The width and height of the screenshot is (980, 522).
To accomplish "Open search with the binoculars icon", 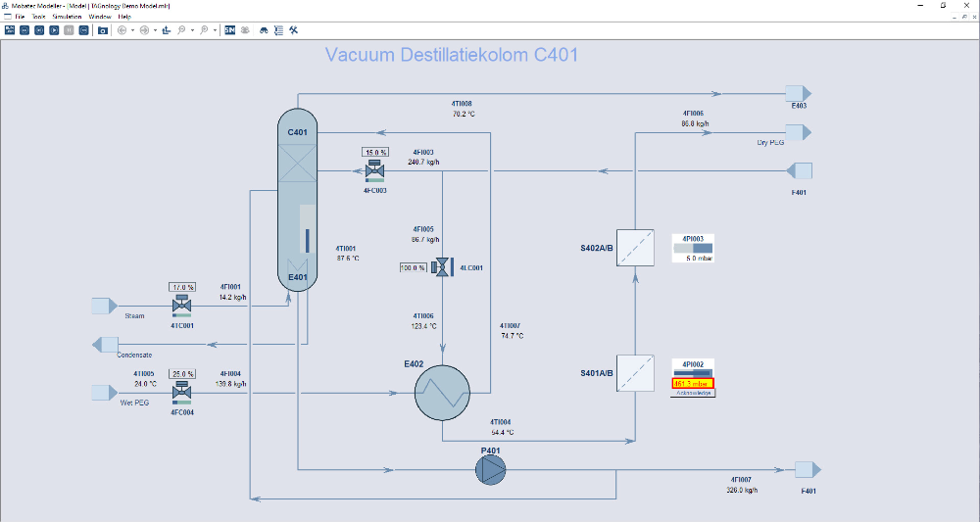I will coord(264,30).
